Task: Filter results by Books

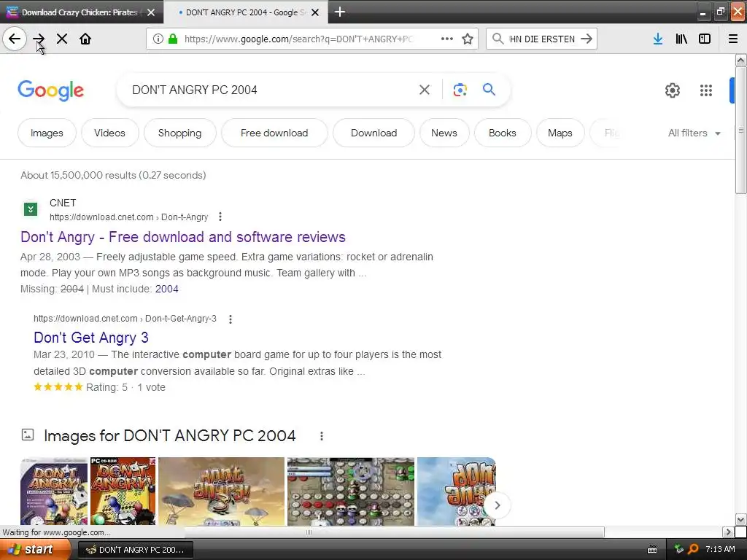Action: pos(502,133)
